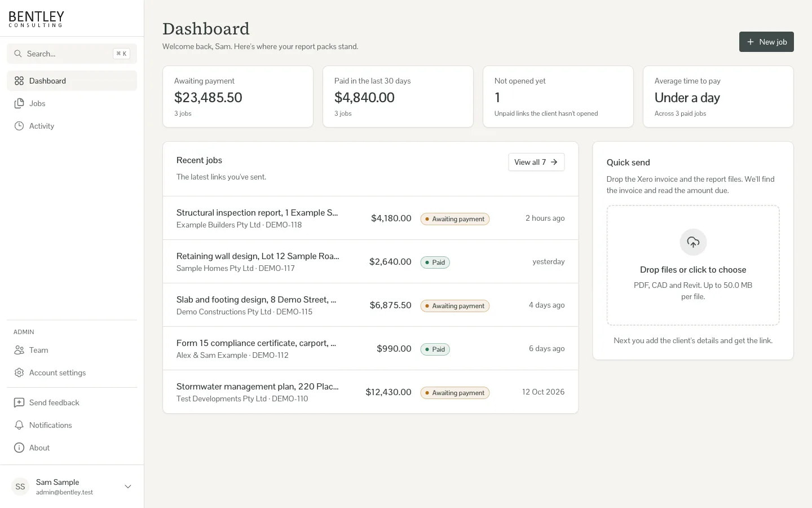Open the Team admin page

pyautogui.click(x=72, y=350)
